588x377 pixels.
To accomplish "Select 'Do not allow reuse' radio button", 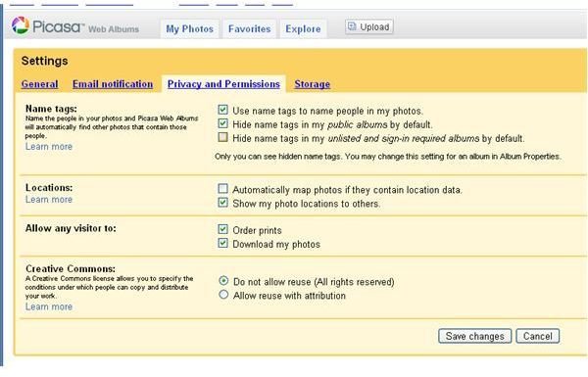I will tap(223, 280).
